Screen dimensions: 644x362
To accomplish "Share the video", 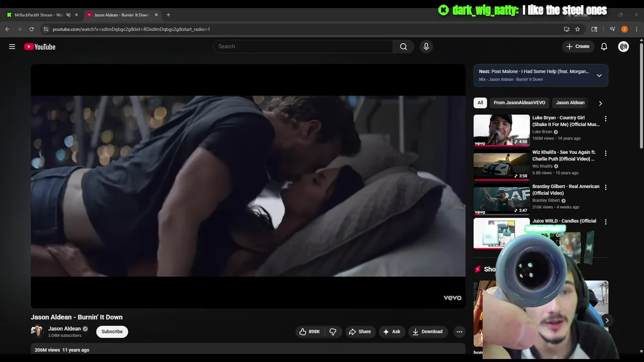I will point(360,332).
